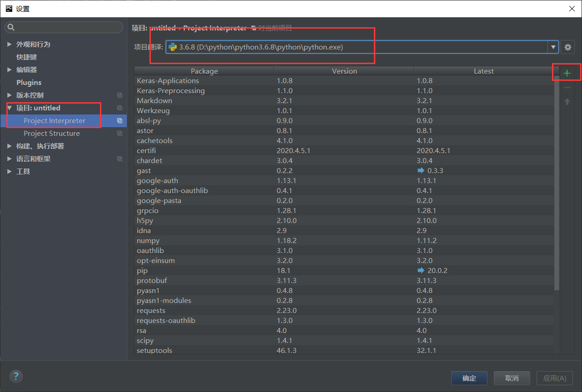Open the interpreter dropdown arrow
The width and height of the screenshot is (582, 392).
pyautogui.click(x=553, y=47)
